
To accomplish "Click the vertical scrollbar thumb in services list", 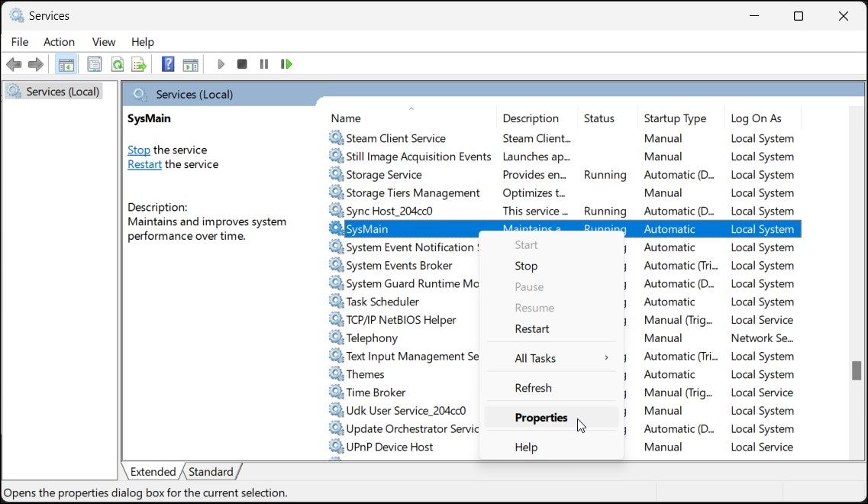I will 857,370.
